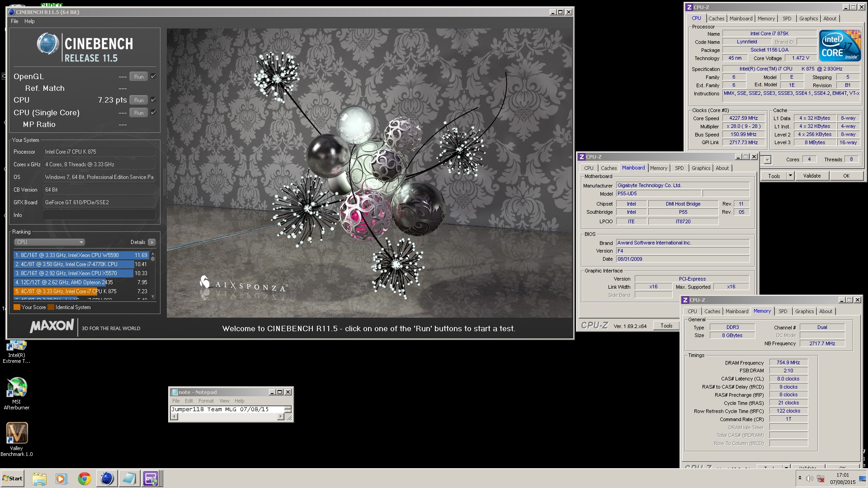This screenshot has width=868, height=488.
Task: Open Cinebench Help menu
Action: [x=29, y=21]
